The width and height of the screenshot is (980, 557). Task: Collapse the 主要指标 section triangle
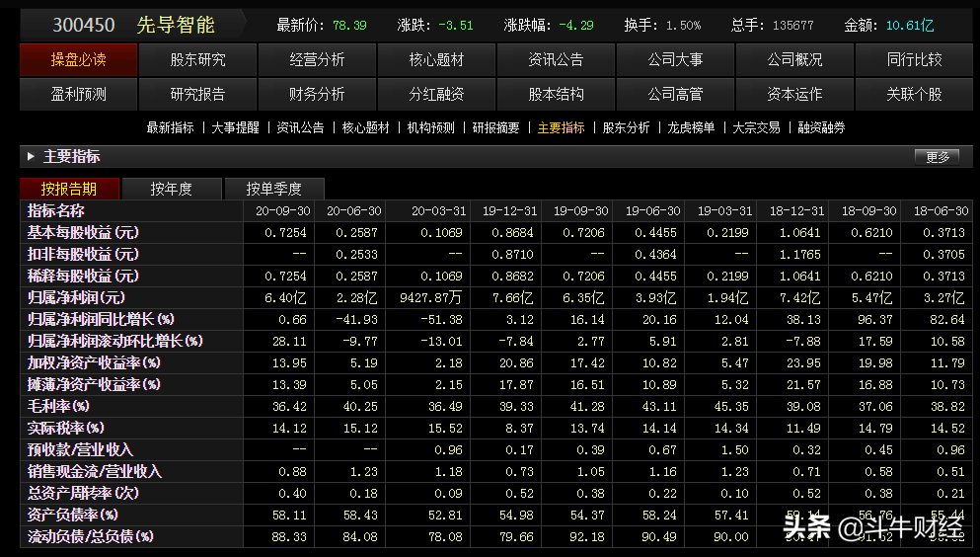31,157
